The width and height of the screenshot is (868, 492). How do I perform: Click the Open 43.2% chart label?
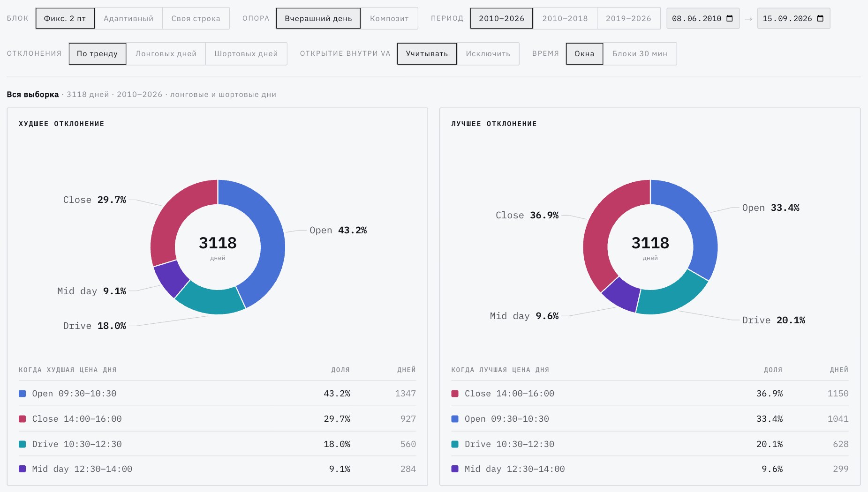(338, 230)
